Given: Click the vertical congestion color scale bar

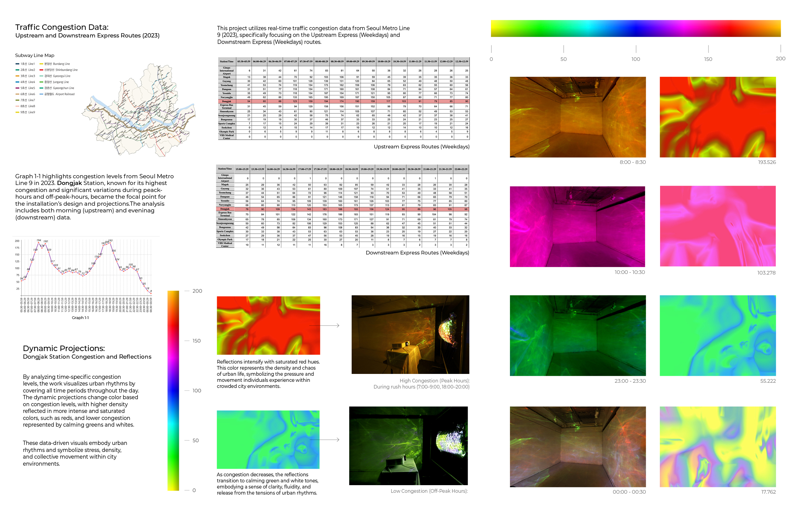Looking at the screenshot, I should (173, 390).
